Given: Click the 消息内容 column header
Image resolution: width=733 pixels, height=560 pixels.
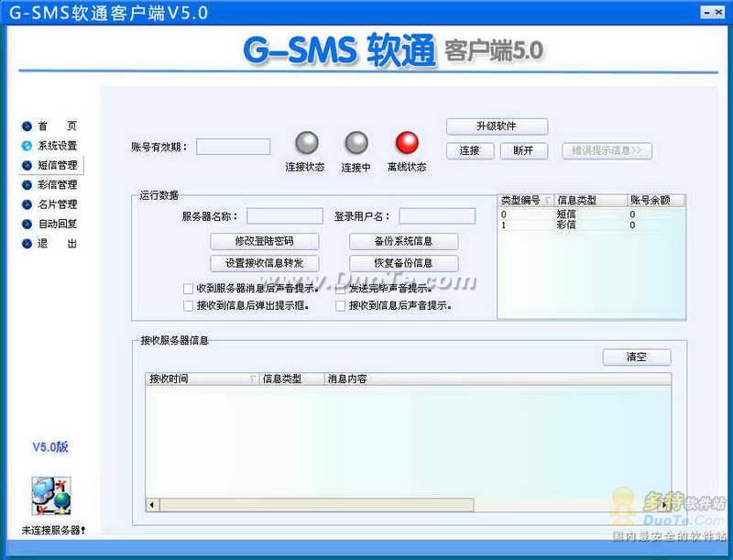Looking at the screenshot, I should coord(498,379).
